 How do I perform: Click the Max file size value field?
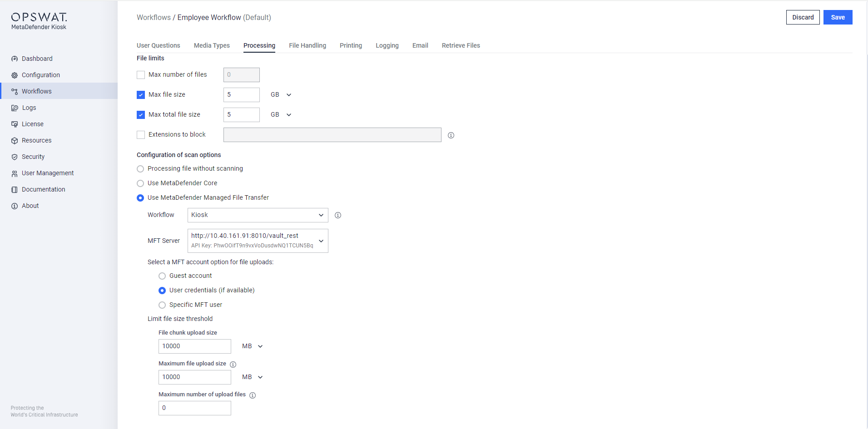[x=242, y=95]
